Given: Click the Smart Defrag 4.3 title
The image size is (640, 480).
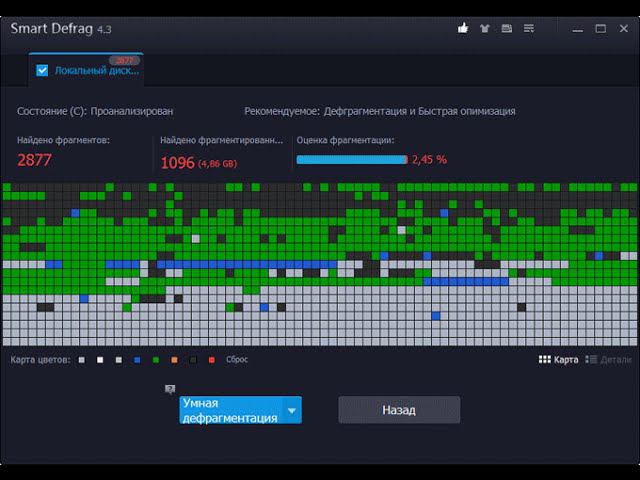Looking at the screenshot, I should pos(61,29).
